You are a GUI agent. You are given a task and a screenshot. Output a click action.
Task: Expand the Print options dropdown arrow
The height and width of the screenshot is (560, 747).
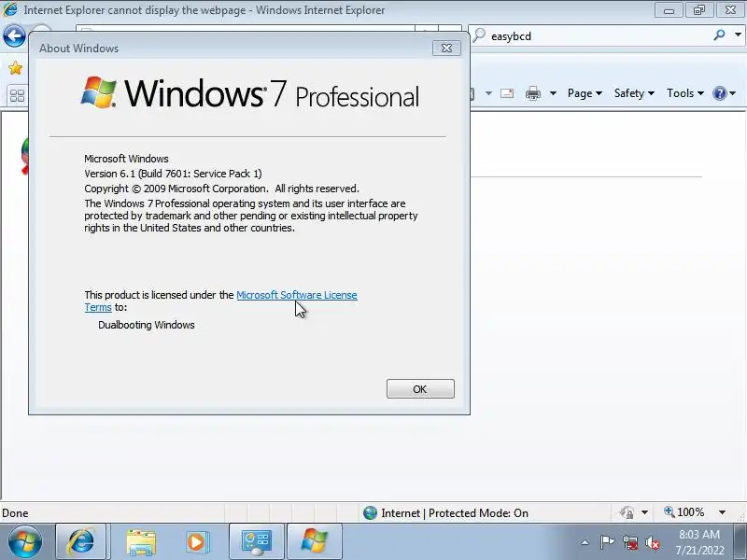(553, 93)
